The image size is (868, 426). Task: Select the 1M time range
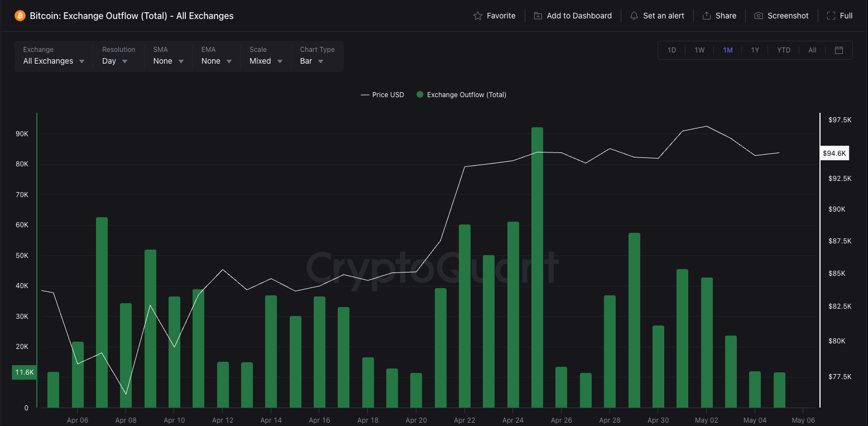click(728, 50)
